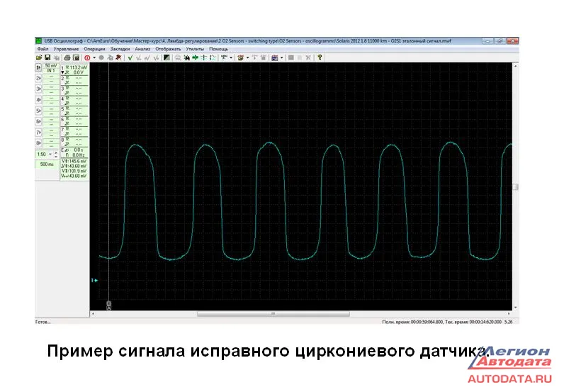Open the Операции menu
The height and width of the screenshot is (392, 564).
pos(94,49)
